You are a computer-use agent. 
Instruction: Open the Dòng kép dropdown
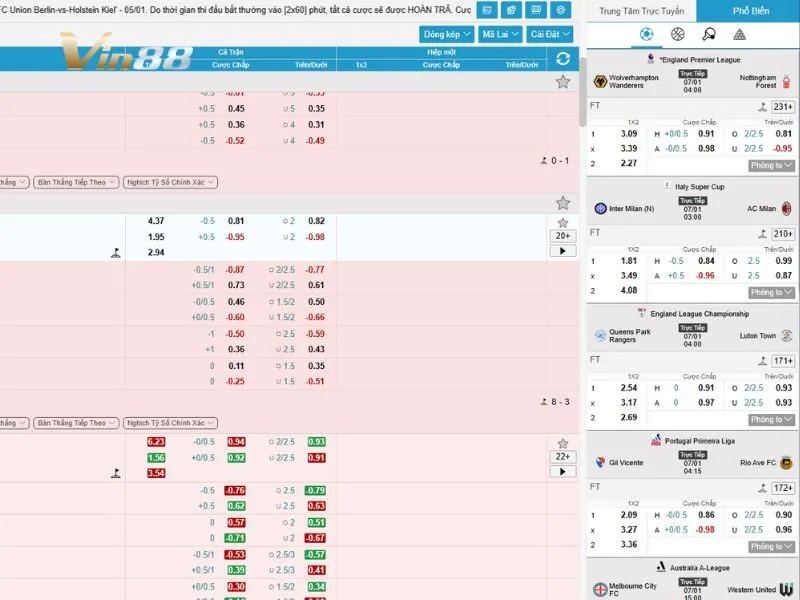pyautogui.click(x=447, y=34)
